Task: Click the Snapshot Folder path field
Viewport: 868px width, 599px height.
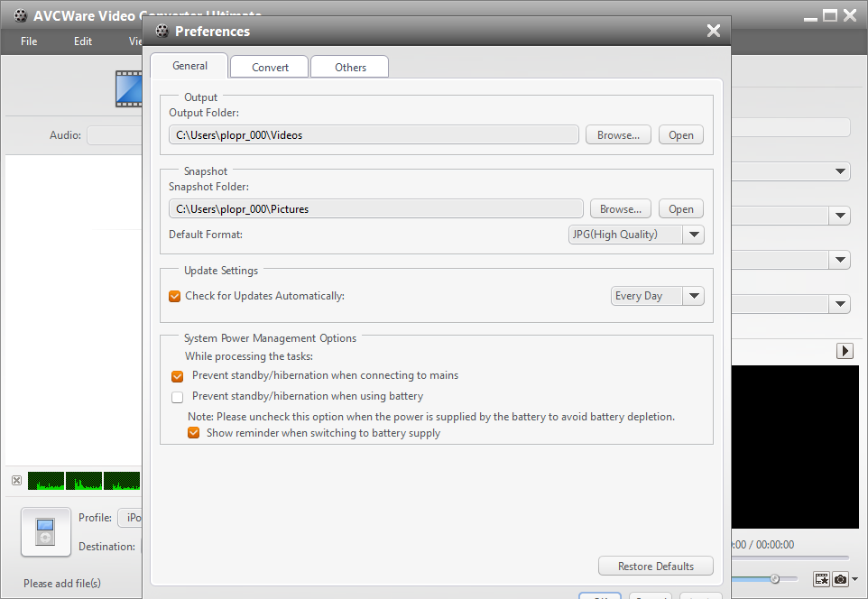Action: 374,207
